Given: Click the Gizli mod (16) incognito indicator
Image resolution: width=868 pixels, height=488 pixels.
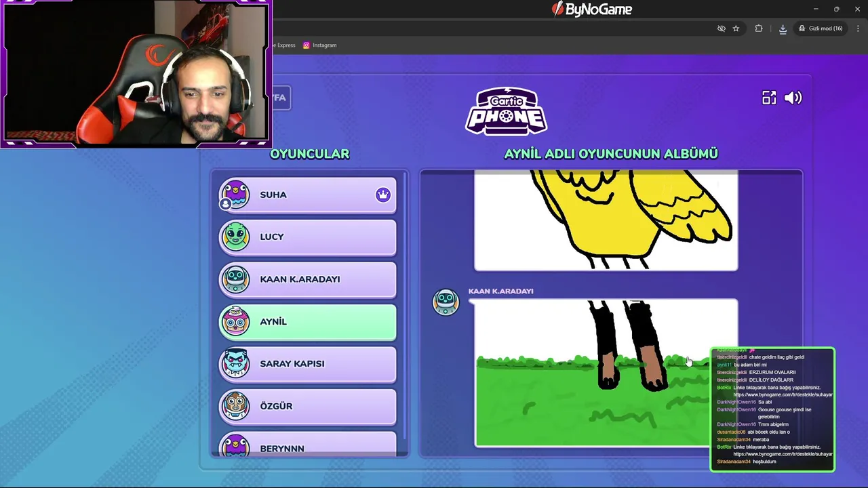Looking at the screenshot, I should coord(821,28).
